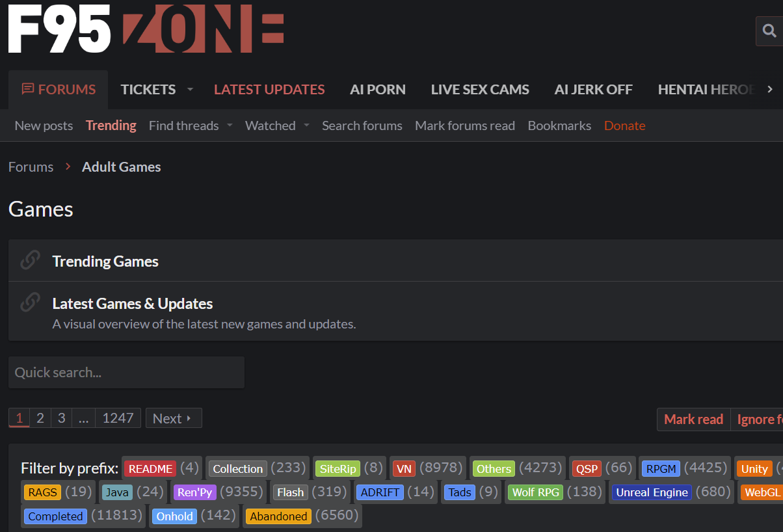Screen dimensions: 783x532
Task: Filter by RPGM prefix
Action: pyautogui.click(x=661, y=468)
